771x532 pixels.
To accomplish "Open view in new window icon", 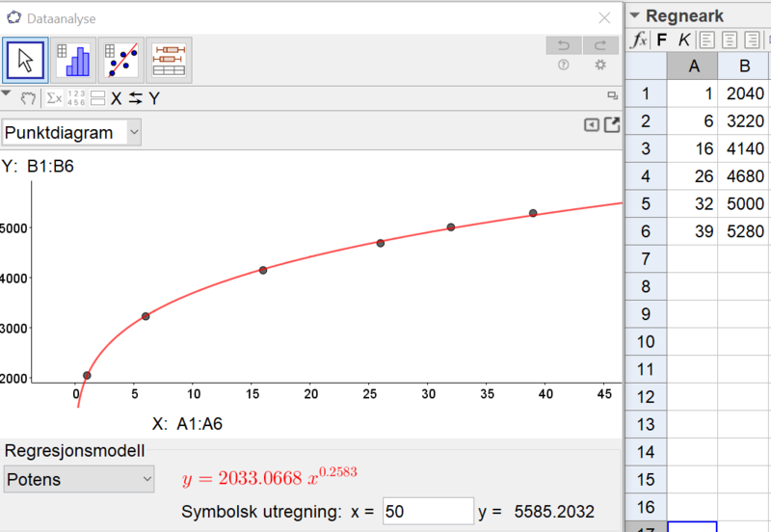I will pos(612,95).
